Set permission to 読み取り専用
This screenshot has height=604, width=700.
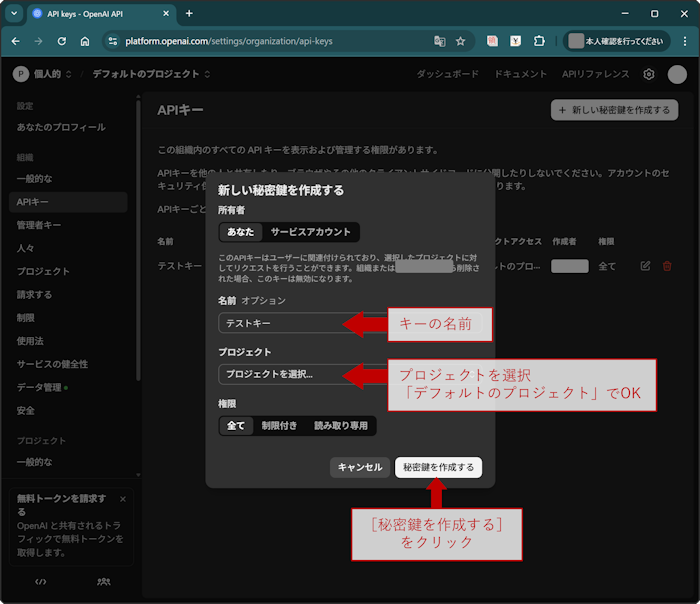(342, 426)
